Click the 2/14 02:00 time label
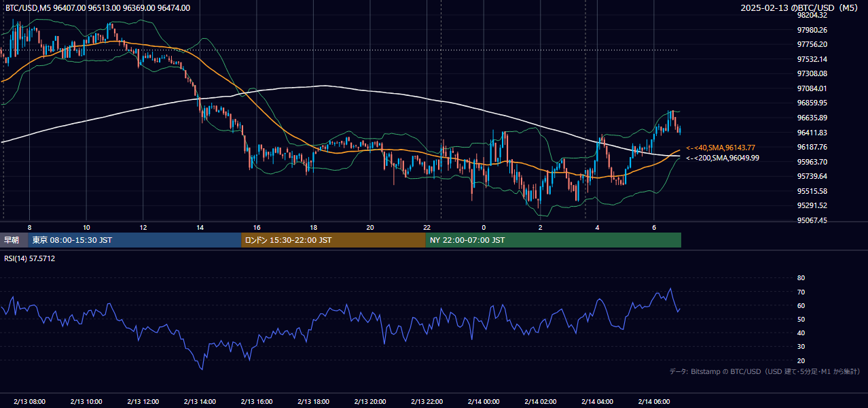 pyautogui.click(x=540, y=402)
